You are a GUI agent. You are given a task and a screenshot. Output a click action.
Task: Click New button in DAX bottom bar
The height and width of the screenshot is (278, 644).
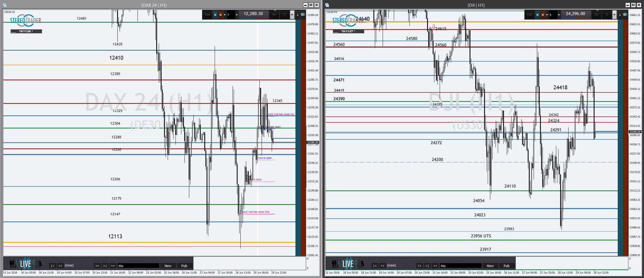[x=168, y=266]
